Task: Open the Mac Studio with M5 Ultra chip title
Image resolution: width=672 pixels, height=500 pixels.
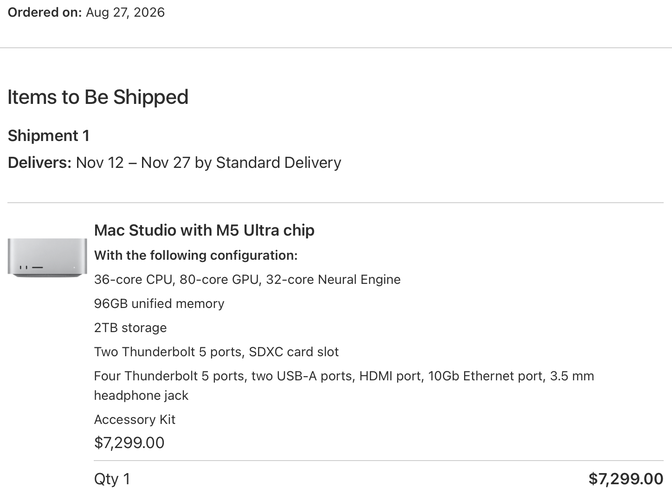Action: click(204, 231)
